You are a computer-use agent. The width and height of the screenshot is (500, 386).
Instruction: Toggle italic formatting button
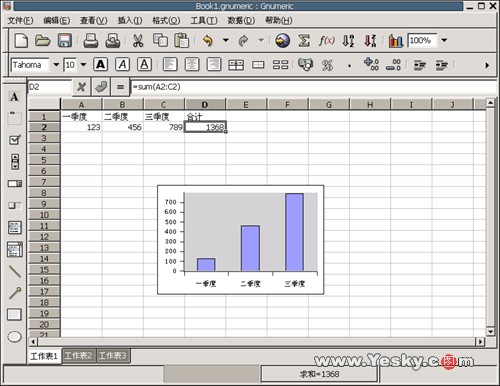pyautogui.click(x=122, y=64)
